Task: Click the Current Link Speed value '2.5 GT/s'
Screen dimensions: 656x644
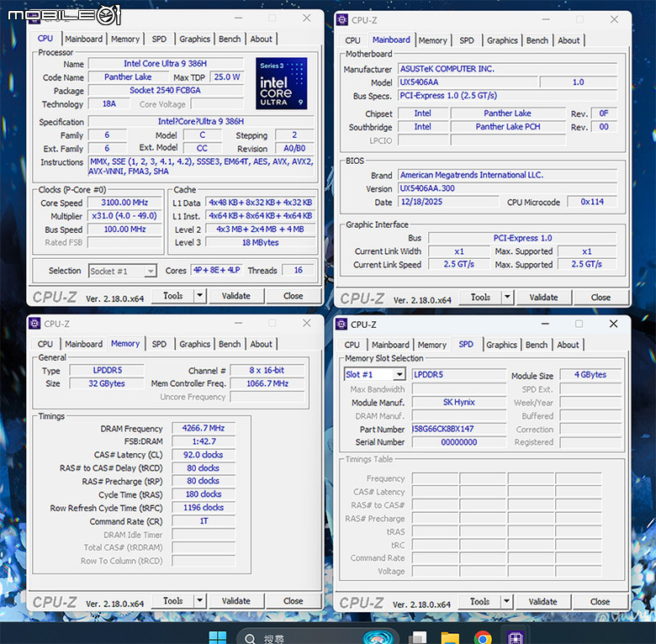Action: (x=459, y=264)
